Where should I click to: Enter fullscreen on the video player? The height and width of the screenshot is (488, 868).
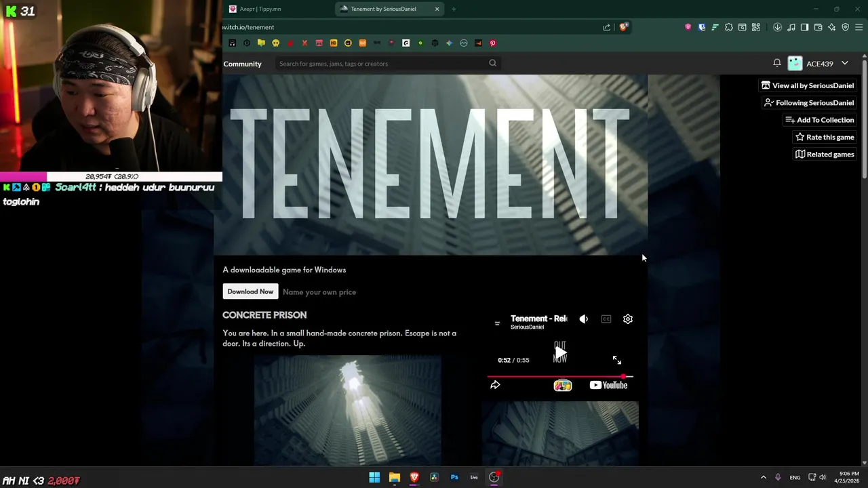617,360
